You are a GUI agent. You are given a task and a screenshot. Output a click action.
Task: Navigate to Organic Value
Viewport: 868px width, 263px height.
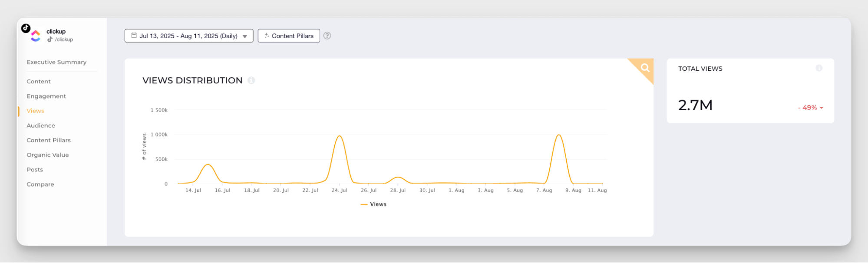[48, 155]
